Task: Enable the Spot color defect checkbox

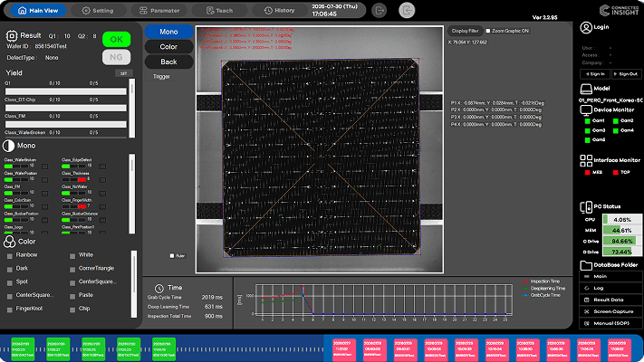Action: coord(10,283)
